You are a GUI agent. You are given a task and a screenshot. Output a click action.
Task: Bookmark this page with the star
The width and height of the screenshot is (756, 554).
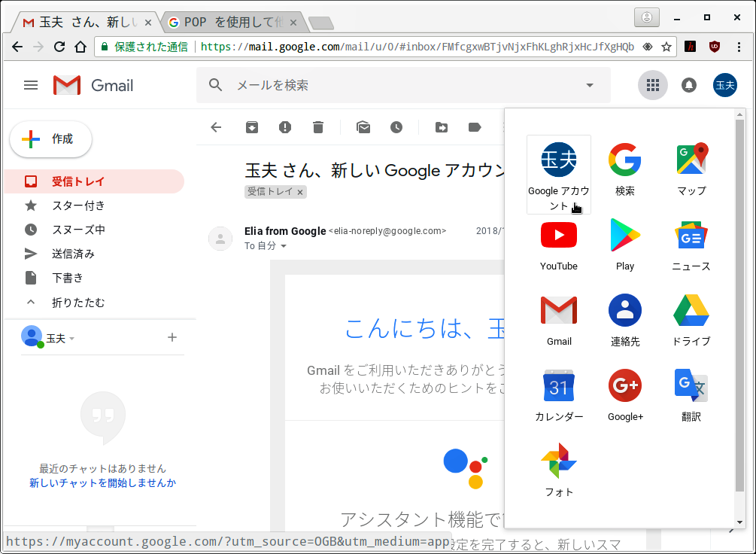point(666,47)
